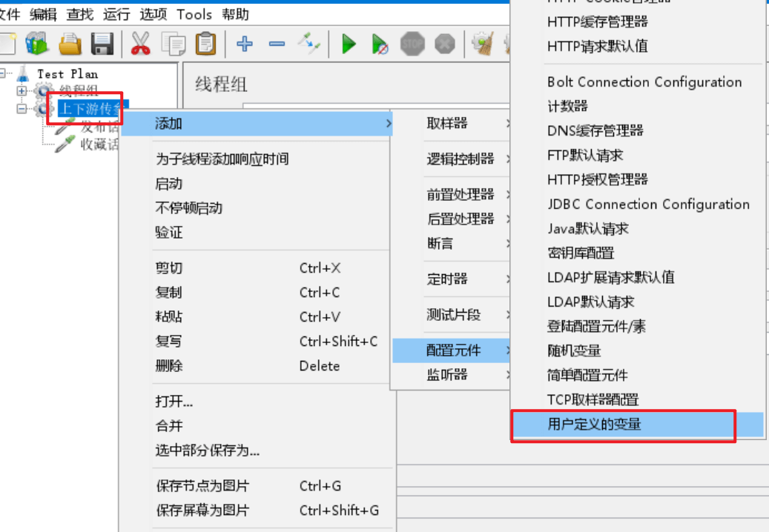Start the test with green play icon
Image resolution: width=769 pixels, height=532 pixels.
[349, 44]
